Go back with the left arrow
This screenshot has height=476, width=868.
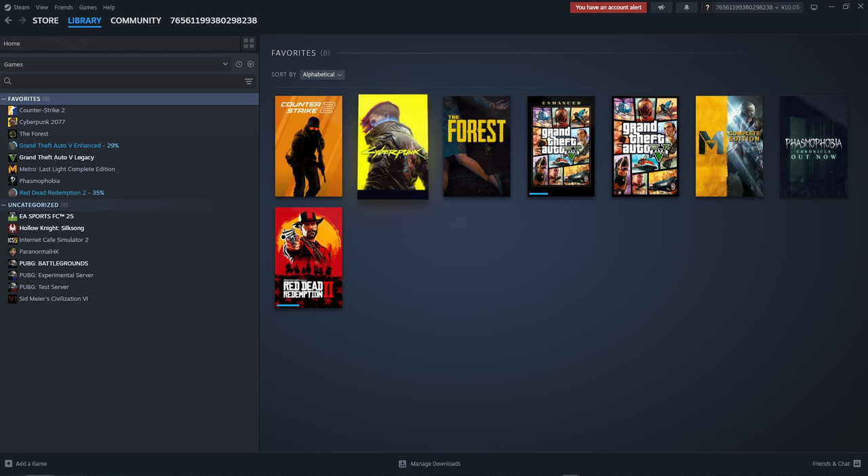(8, 20)
